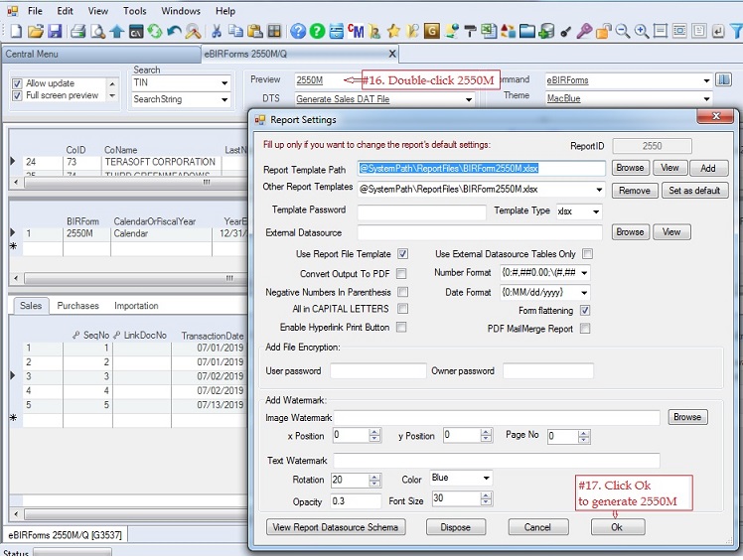Click the Copy toolbar icon

(235, 32)
